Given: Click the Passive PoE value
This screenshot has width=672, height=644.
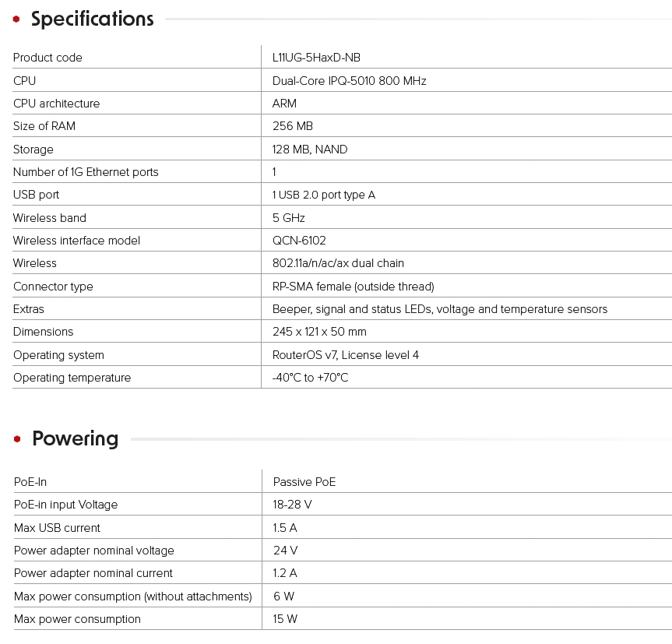Looking at the screenshot, I should pos(304,482).
